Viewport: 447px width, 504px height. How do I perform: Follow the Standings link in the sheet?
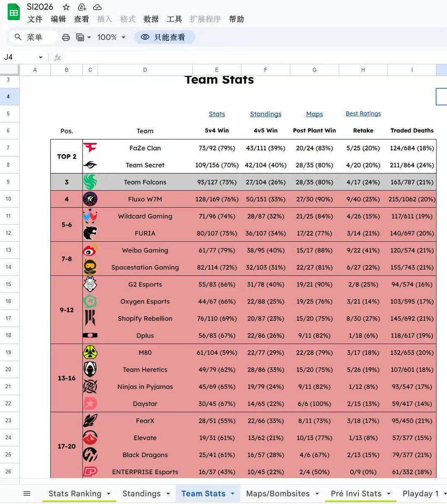click(266, 114)
